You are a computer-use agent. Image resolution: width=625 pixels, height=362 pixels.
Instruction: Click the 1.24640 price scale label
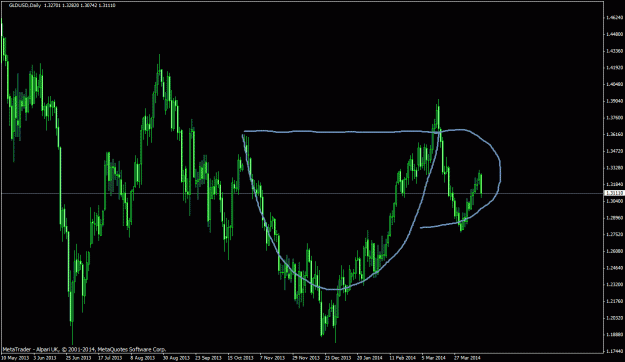[x=614, y=268]
